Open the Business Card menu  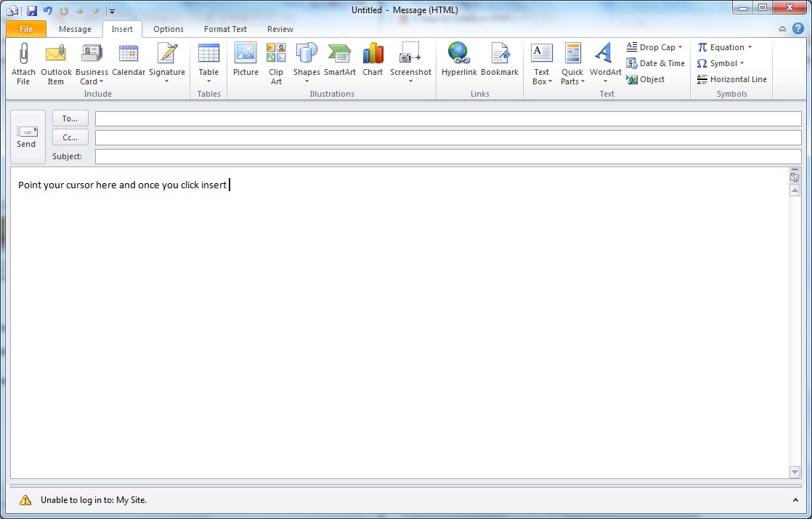92,63
